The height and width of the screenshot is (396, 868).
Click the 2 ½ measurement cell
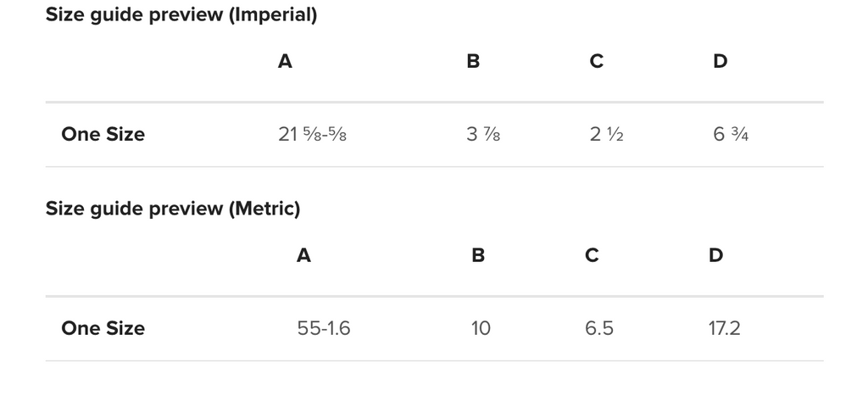pos(607,134)
